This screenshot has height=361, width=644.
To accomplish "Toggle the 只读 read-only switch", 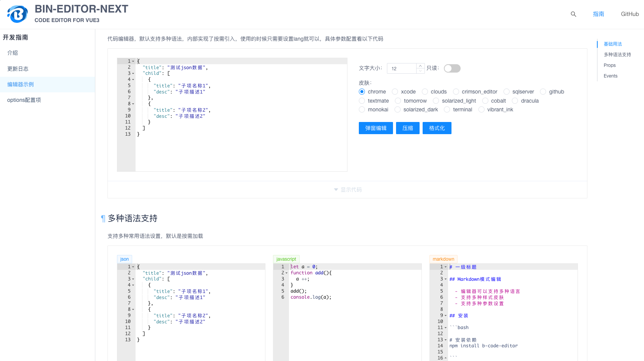I will pyautogui.click(x=452, y=68).
